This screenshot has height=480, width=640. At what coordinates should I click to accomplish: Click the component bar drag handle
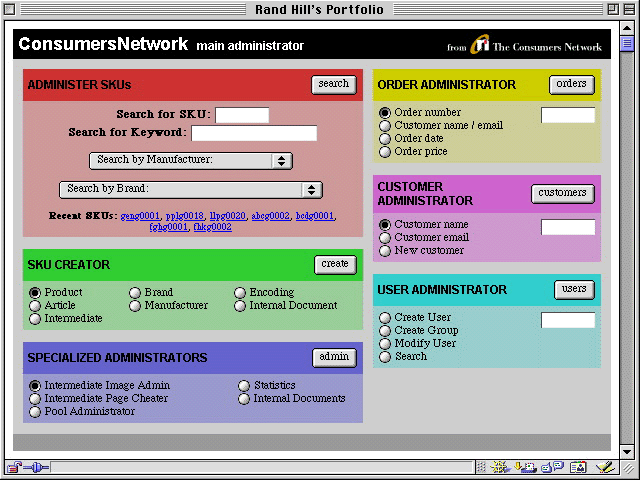481,467
